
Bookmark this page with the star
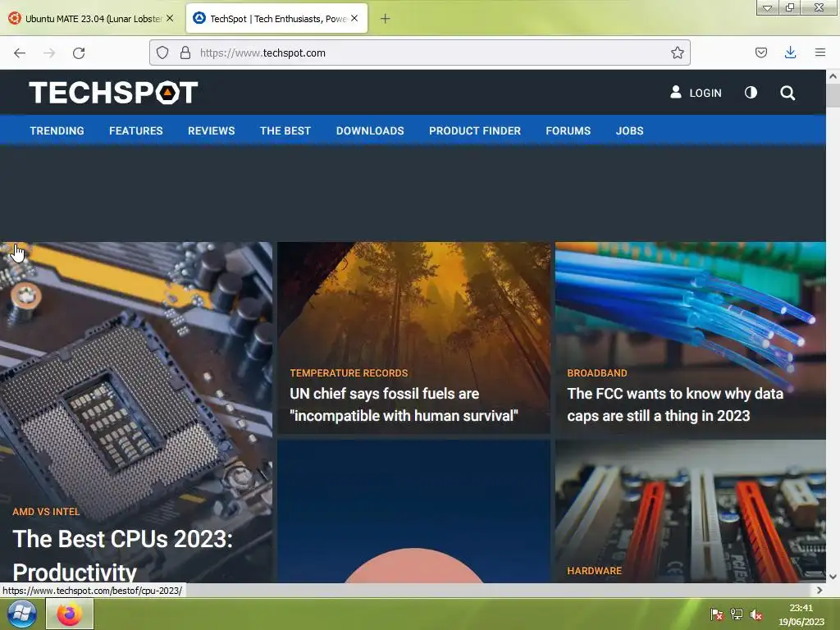(677, 52)
